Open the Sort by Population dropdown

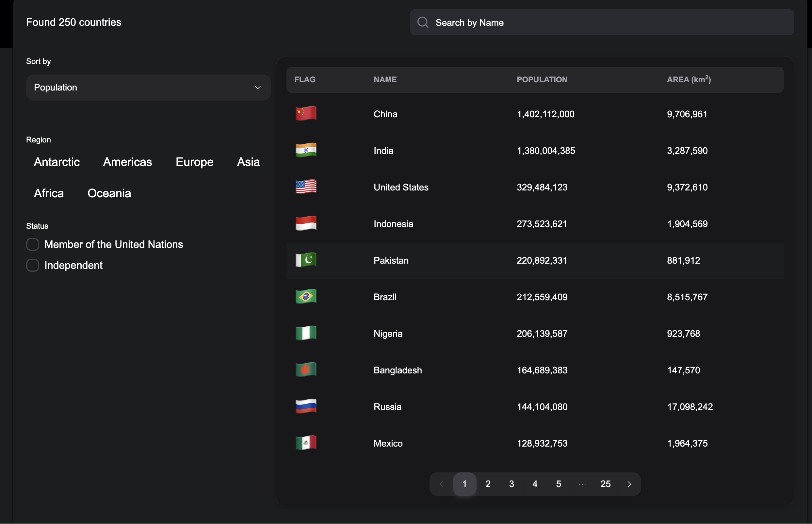[x=148, y=88]
